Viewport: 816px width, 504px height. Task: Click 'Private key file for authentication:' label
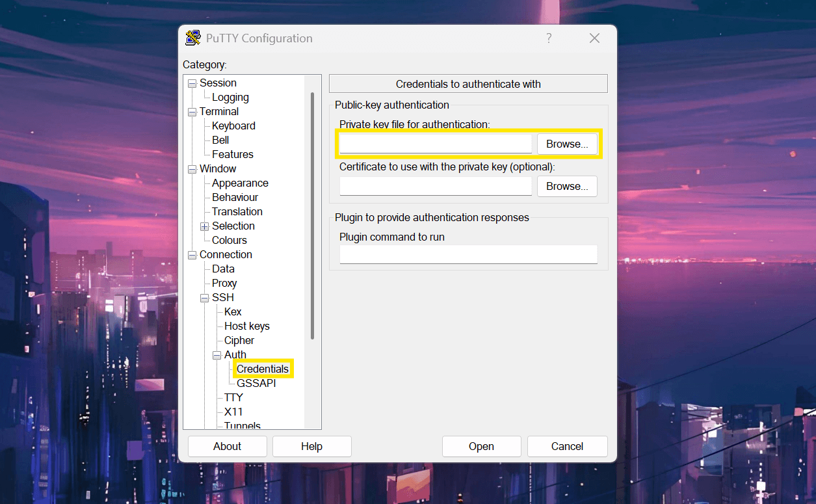click(x=415, y=124)
